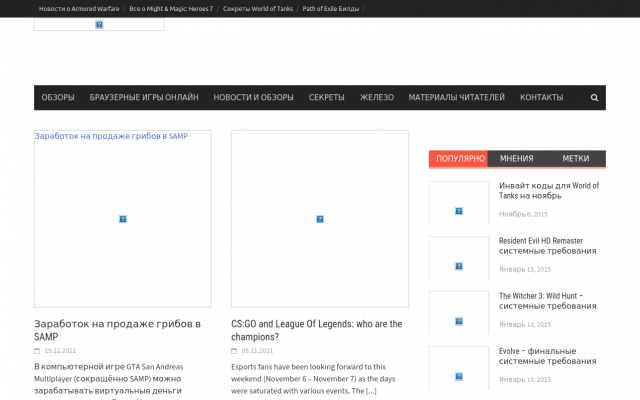The image size is (640, 400).
Task: Switch to the ПОПУЛЯРНО tab
Action: tap(458, 158)
